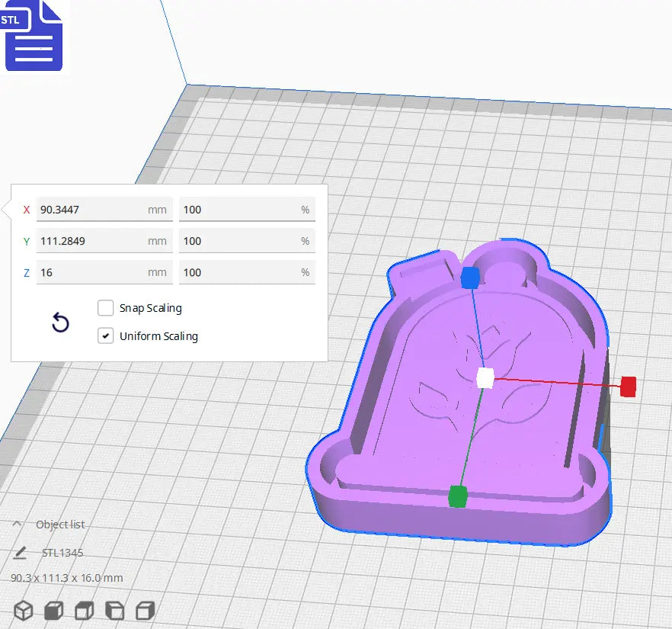Click the white uniform scale handle

click(485, 377)
